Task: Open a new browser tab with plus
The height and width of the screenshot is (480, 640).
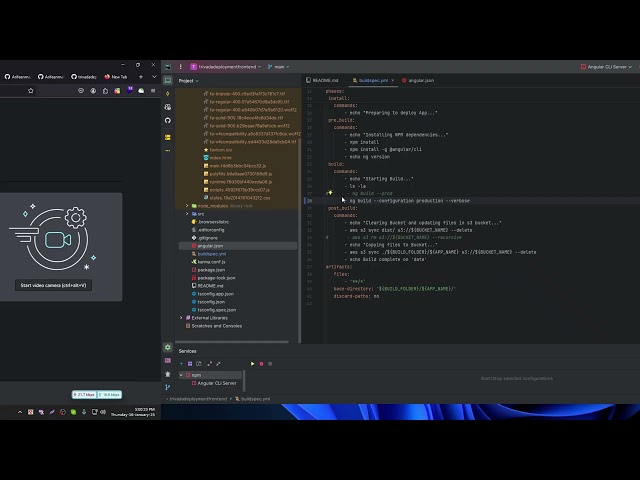Action: click(x=141, y=77)
